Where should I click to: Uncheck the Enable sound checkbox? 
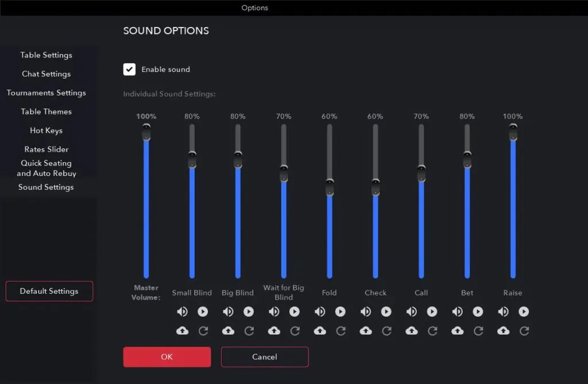tap(129, 69)
